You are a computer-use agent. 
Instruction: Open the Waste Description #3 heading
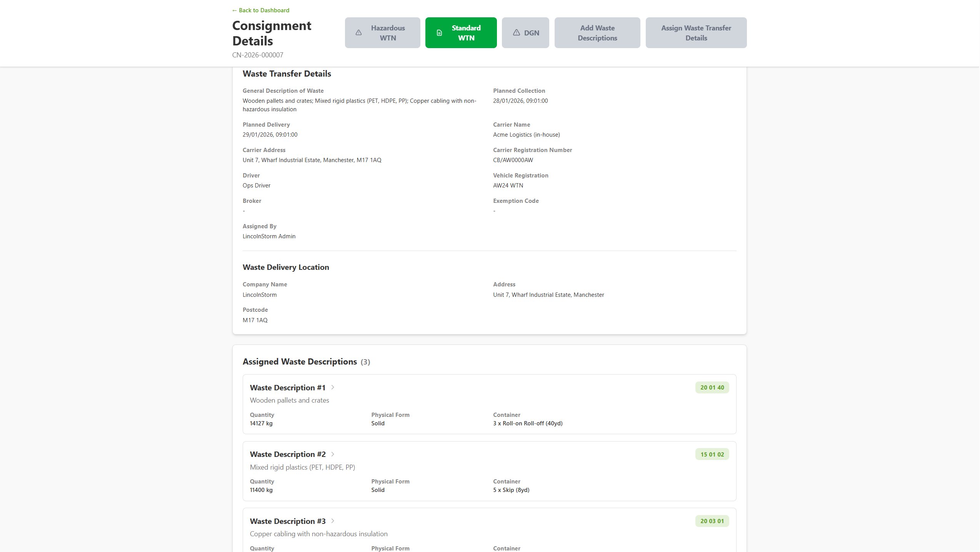click(x=288, y=521)
